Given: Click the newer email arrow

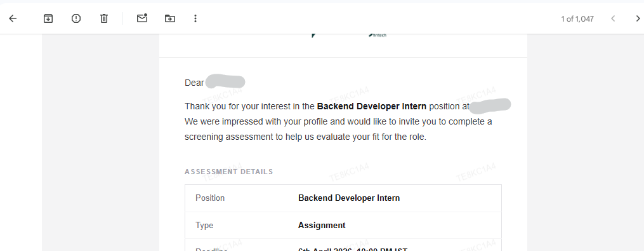Looking at the screenshot, I should pyautogui.click(x=613, y=18).
